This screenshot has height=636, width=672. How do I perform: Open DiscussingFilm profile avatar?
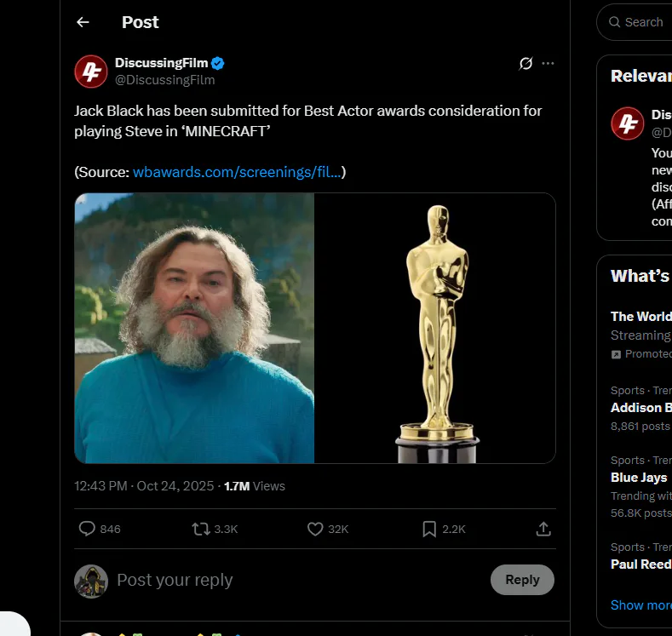pyautogui.click(x=90, y=72)
